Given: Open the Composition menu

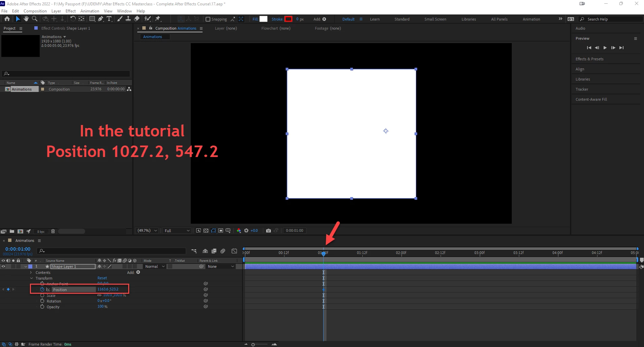Looking at the screenshot, I should pos(35,11).
